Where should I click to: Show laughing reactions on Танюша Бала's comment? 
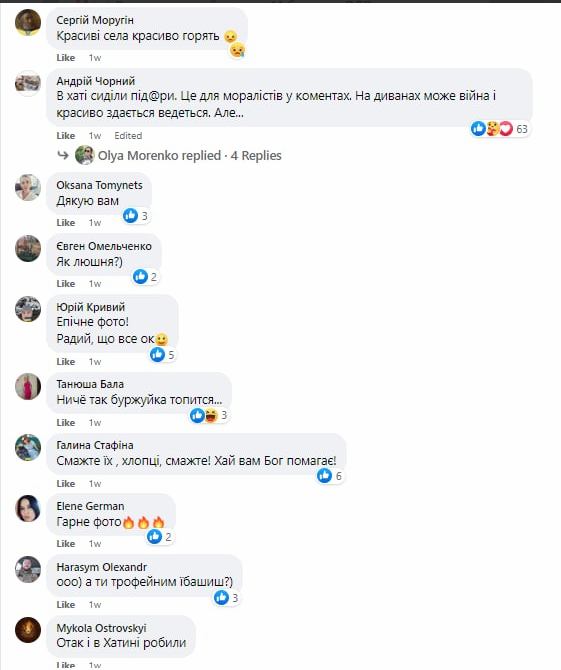211,415
